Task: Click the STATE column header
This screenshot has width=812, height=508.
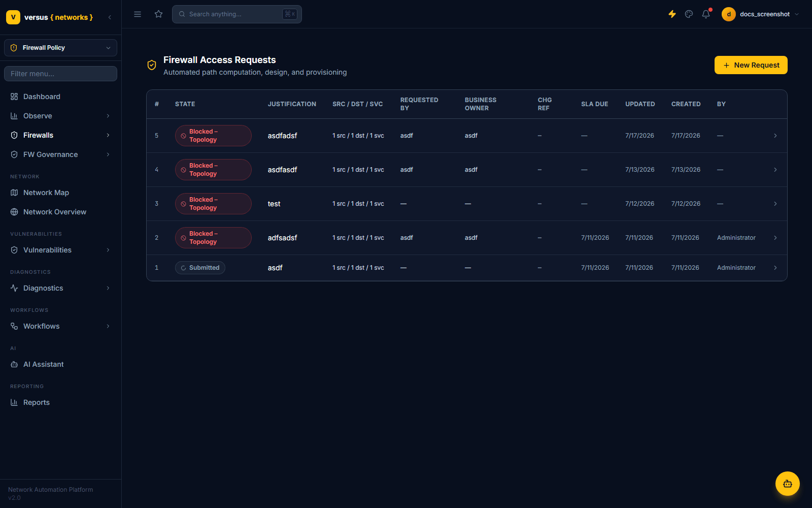Action: (x=185, y=104)
